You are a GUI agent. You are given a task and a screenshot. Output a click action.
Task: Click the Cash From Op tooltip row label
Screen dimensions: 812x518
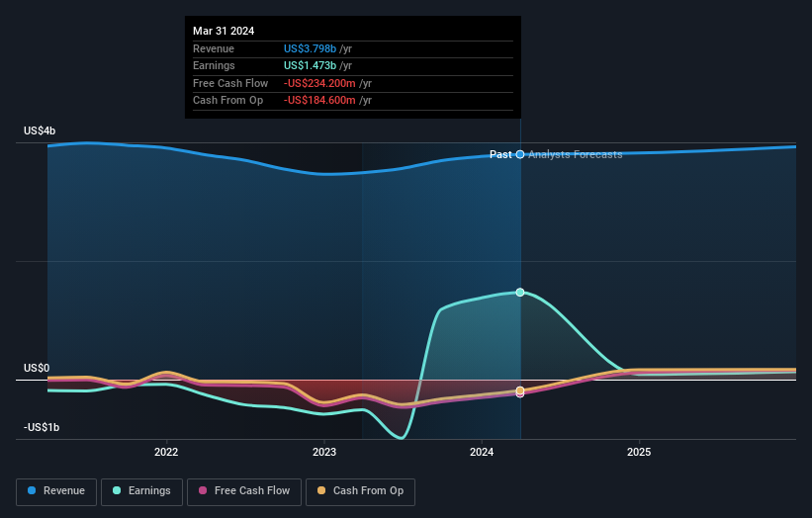coord(227,101)
